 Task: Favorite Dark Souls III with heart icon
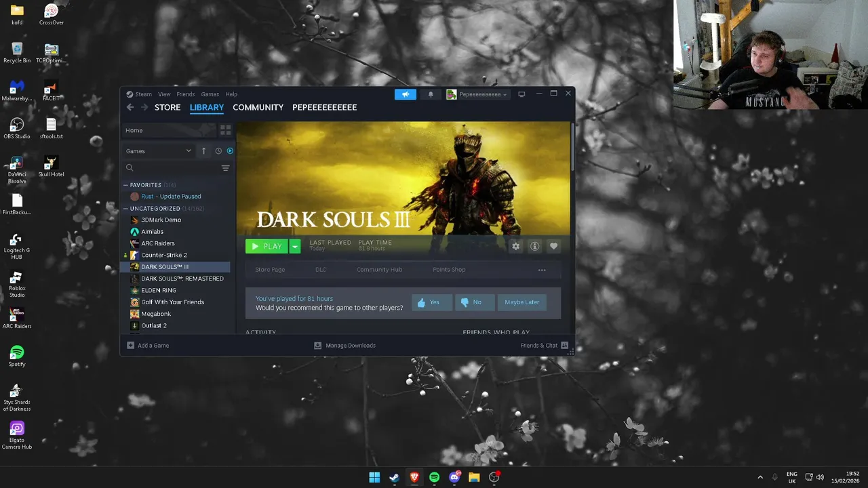(553, 247)
